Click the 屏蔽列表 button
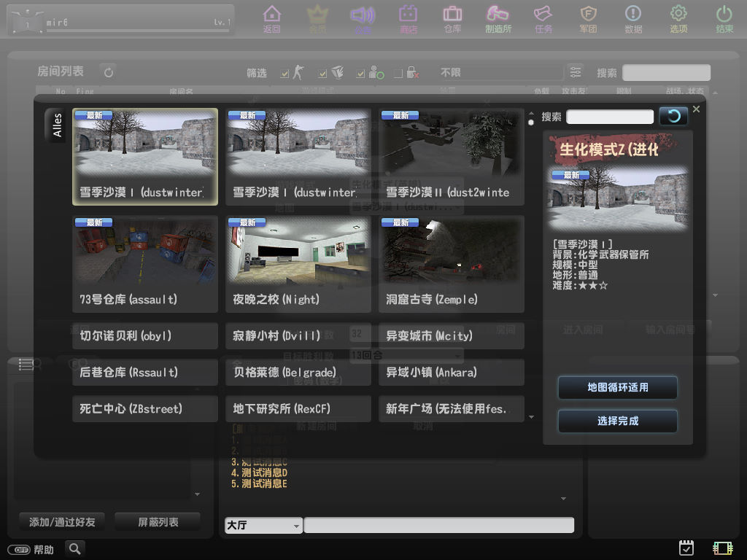 pos(158,522)
